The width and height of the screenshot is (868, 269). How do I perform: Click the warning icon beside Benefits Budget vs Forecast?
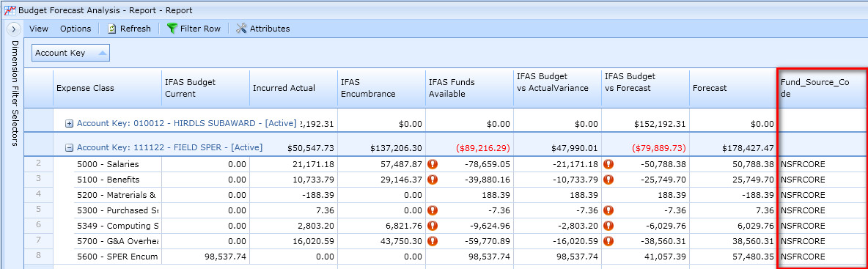point(609,180)
